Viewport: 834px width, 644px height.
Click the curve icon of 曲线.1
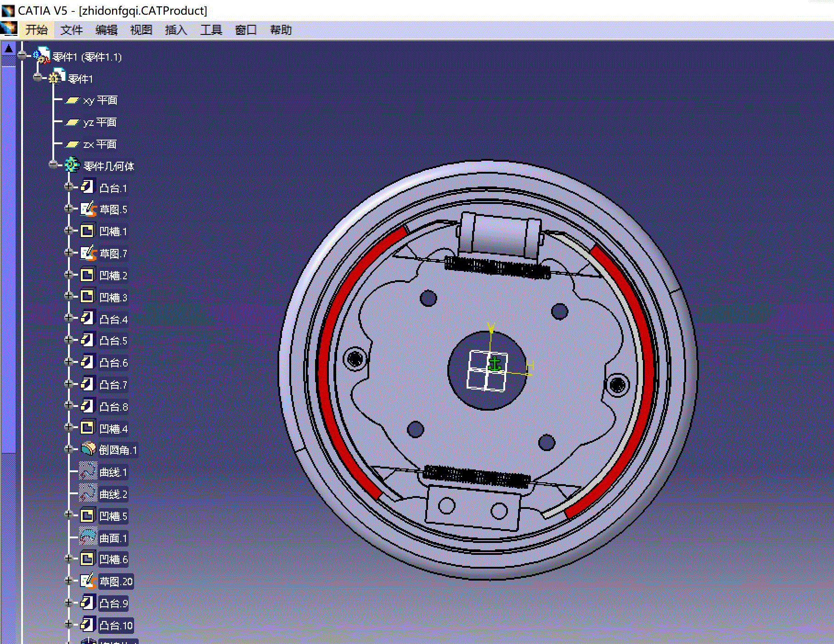88,471
